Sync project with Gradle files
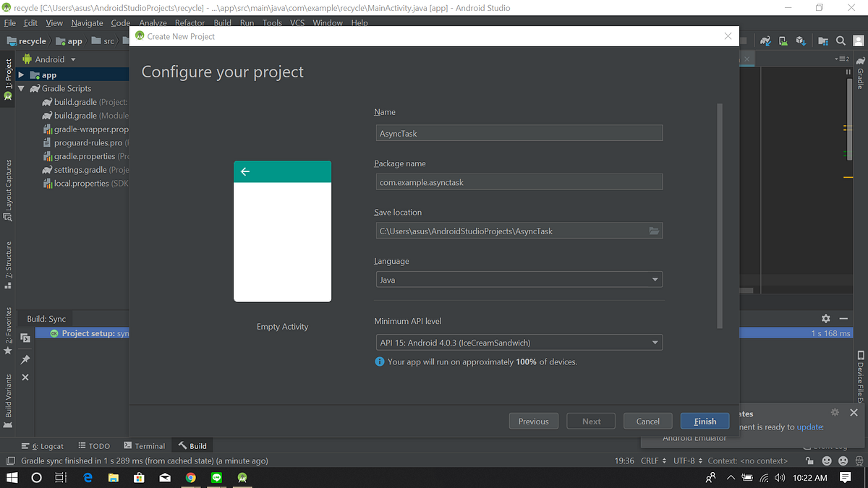The image size is (868, 488). click(x=765, y=40)
